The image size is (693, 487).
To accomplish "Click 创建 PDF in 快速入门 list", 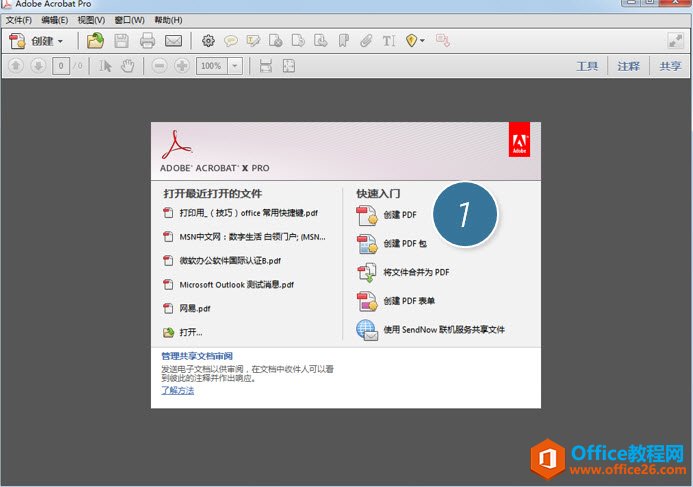I will [x=386, y=215].
